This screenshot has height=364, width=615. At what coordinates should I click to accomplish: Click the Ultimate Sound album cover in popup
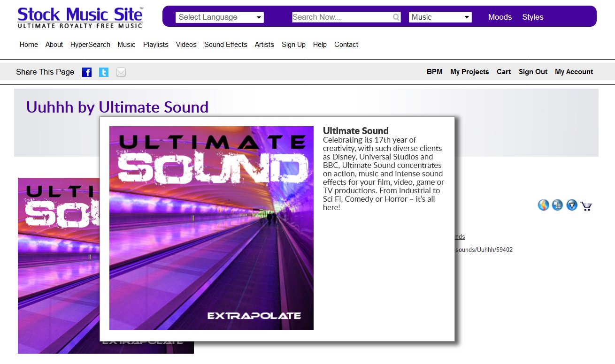click(211, 228)
